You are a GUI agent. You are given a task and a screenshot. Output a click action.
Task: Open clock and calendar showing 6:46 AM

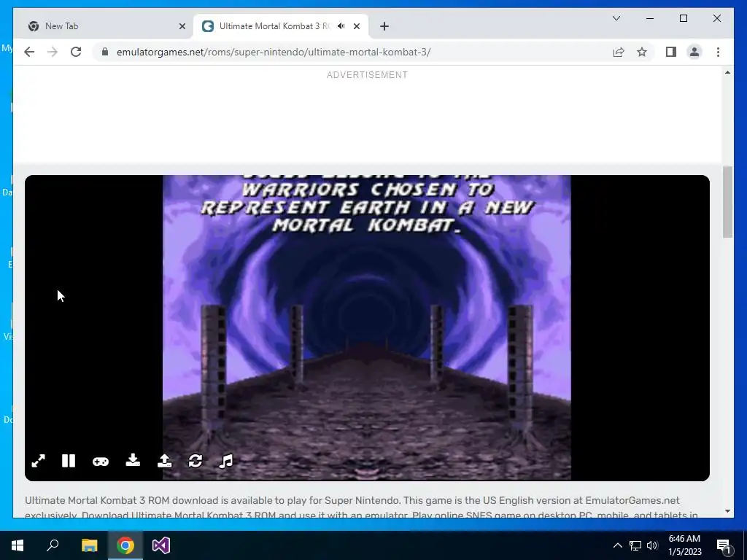(684, 545)
